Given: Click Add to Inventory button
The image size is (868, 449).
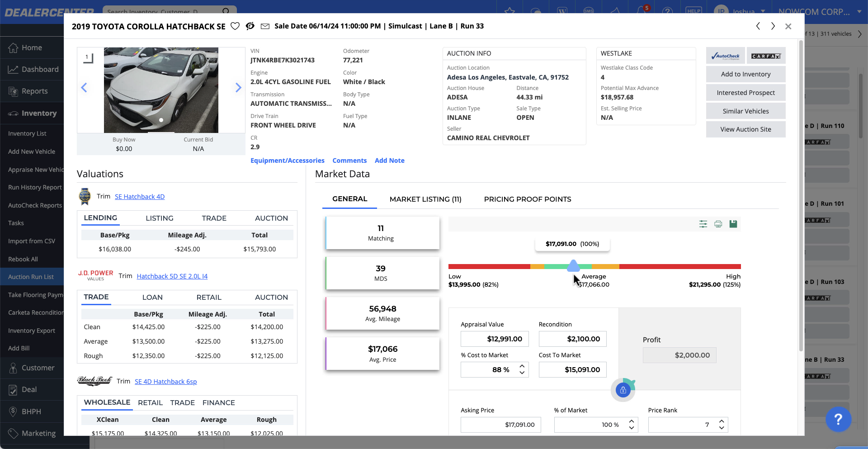Looking at the screenshot, I should (745, 74).
